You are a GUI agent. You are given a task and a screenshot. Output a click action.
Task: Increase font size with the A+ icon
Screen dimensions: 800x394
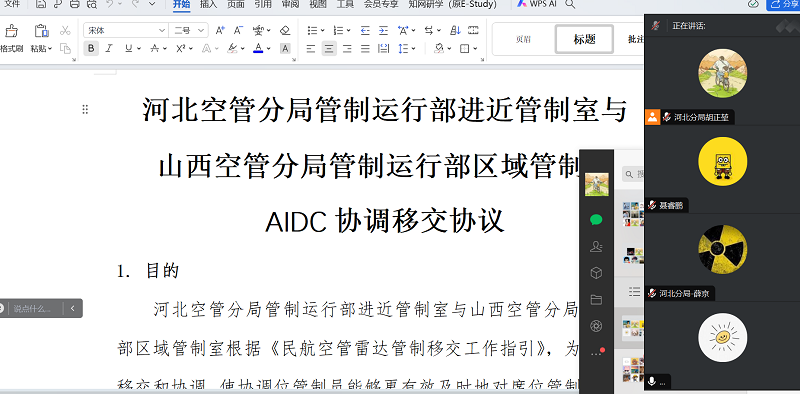220,31
